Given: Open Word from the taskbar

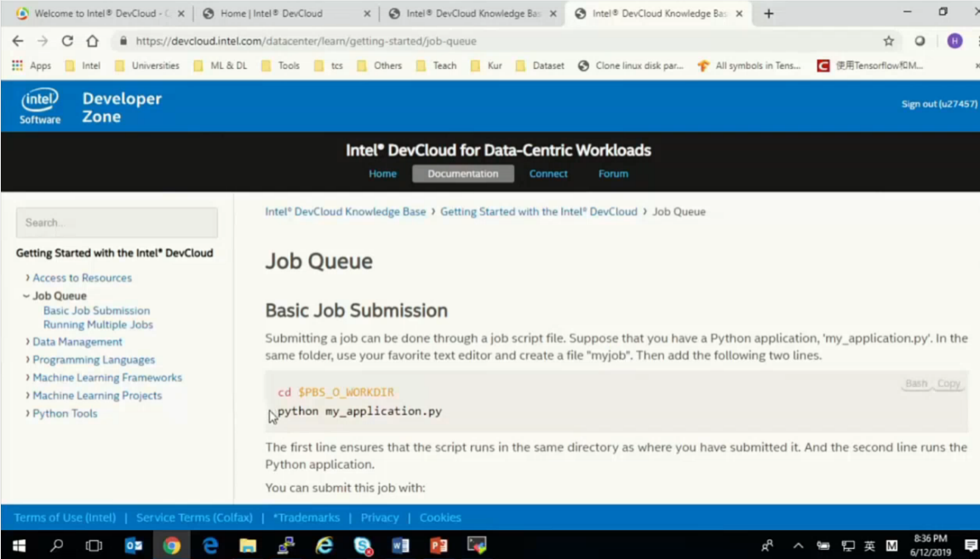Looking at the screenshot, I should (401, 545).
